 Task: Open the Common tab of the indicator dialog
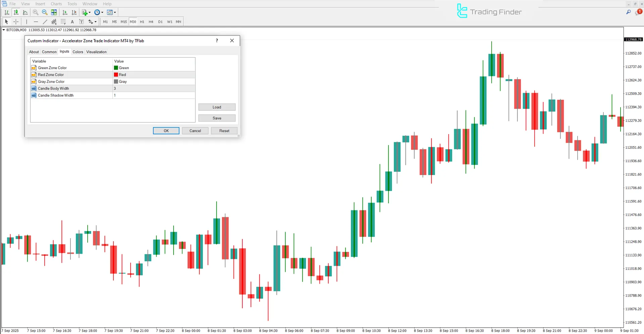[x=49, y=52]
